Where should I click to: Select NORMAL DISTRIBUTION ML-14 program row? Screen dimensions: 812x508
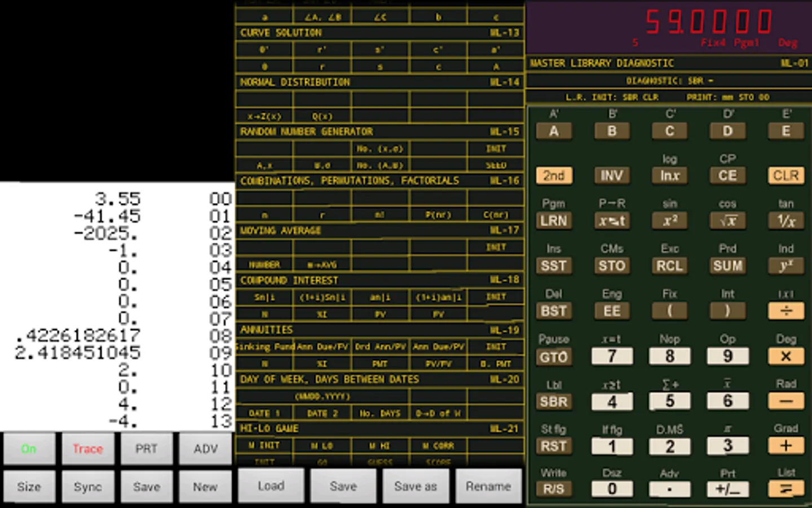click(379, 82)
